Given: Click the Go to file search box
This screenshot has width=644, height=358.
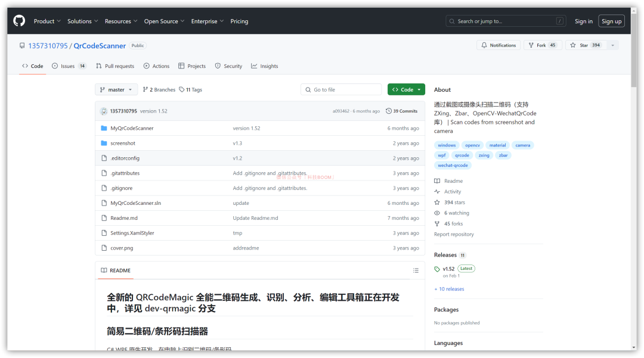Looking at the screenshot, I should (341, 89).
